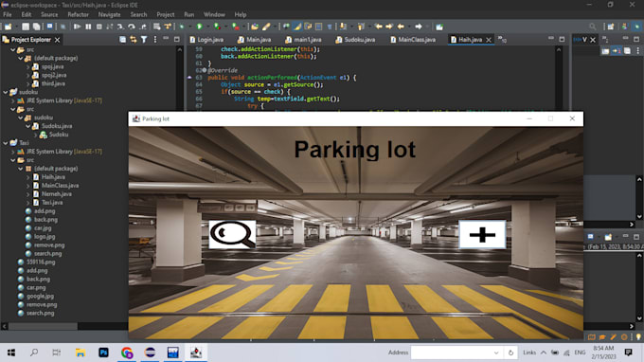This screenshot has height=362, width=644.
Task: Select google.jpg in Project Explorer
Action: pyautogui.click(x=40, y=296)
